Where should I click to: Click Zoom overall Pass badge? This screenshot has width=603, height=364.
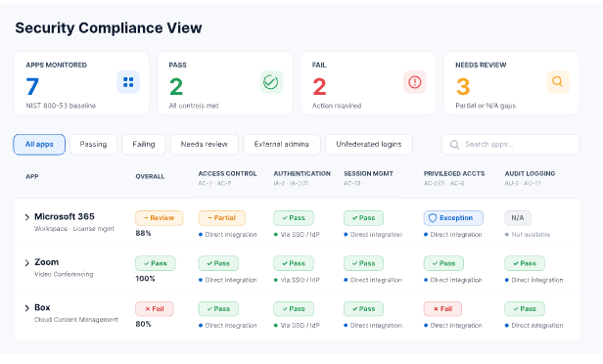click(156, 263)
